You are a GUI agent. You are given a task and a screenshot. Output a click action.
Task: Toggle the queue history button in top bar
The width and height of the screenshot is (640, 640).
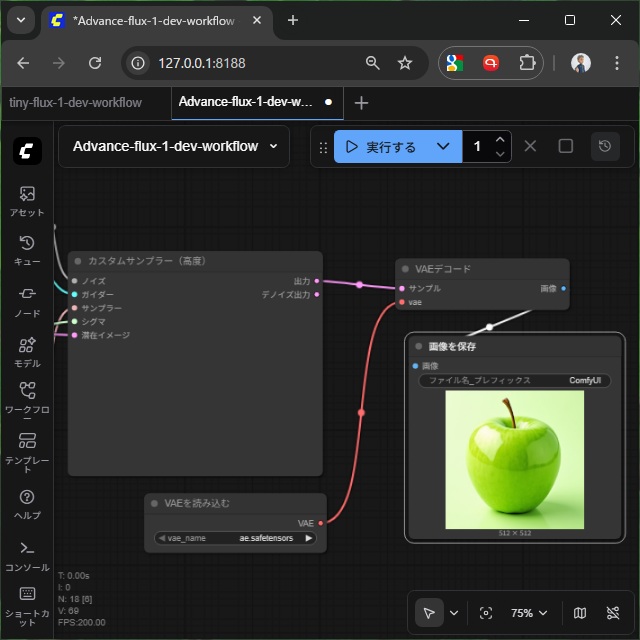[x=604, y=146]
